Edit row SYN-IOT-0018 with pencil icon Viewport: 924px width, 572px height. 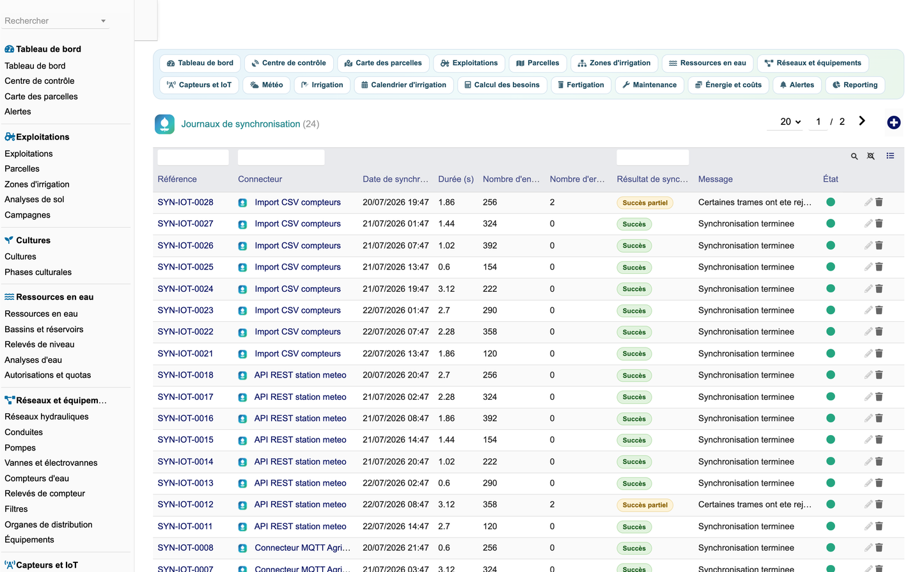pos(868,375)
